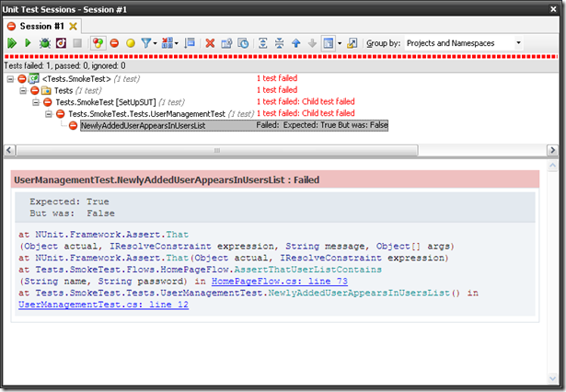Viewport: 566px width, 392px height.
Task: Open the Group by combo box
Action: click(x=464, y=43)
